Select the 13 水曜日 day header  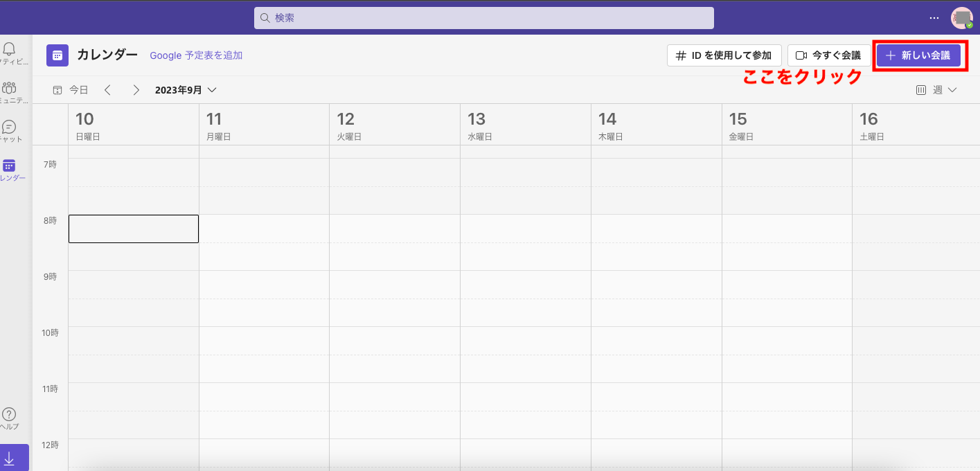[525, 125]
